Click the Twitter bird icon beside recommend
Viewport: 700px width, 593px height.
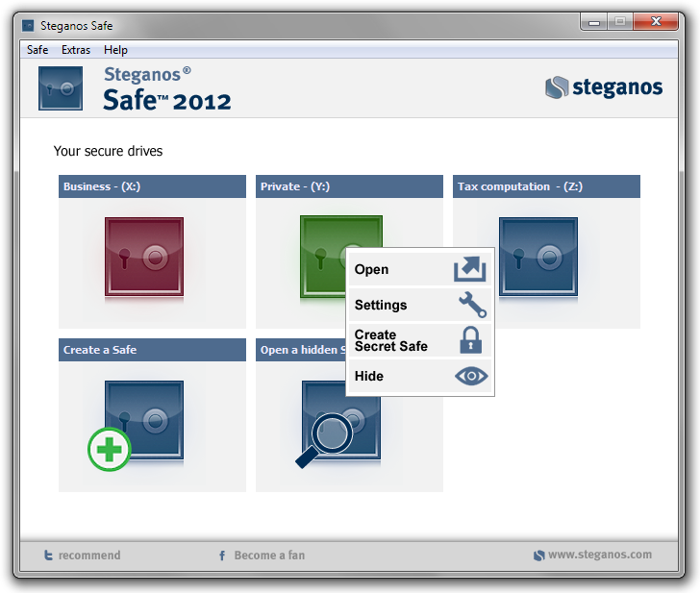[x=48, y=556]
